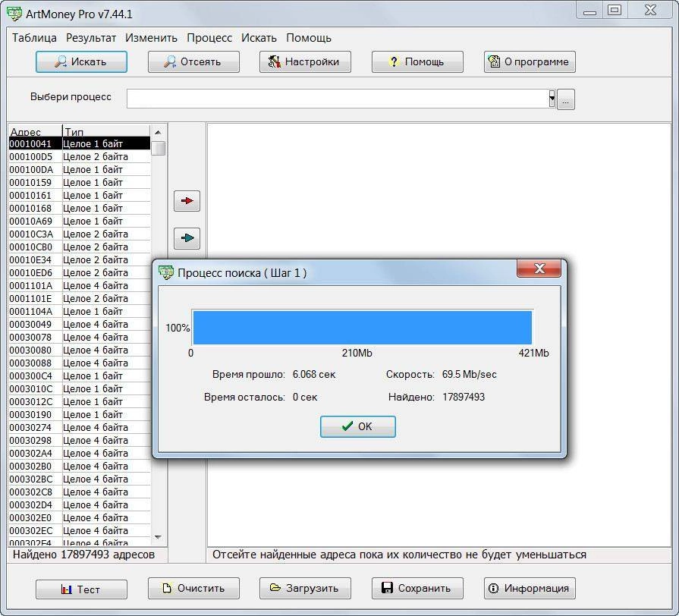679x616 pixels.
Task: Open the Помощь menu in menu bar
Action: click(x=309, y=38)
